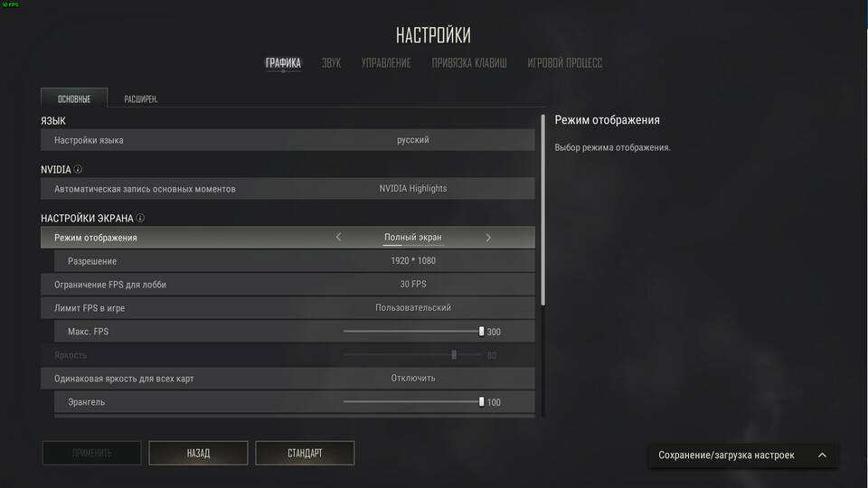Click the СТАНДАРТ button
Screen dimensions: 868x488
[x=305, y=453]
